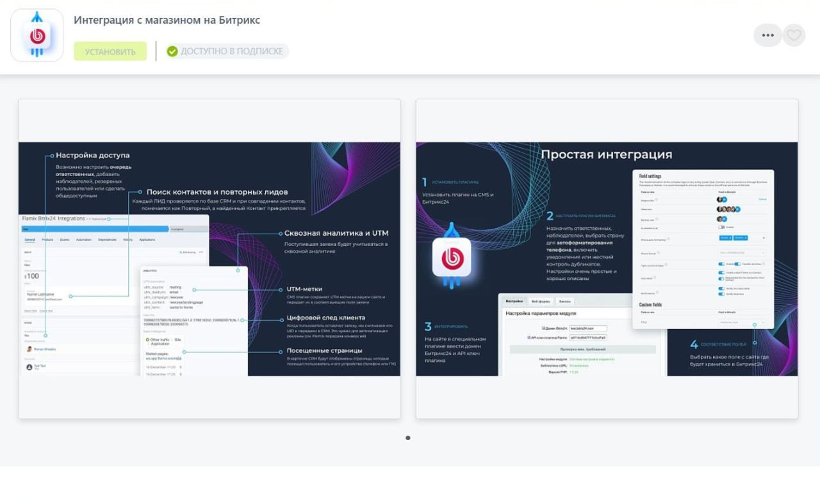
Task: Select the 'Веб-формы' tab in module settings
Action: tap(541, 301)
